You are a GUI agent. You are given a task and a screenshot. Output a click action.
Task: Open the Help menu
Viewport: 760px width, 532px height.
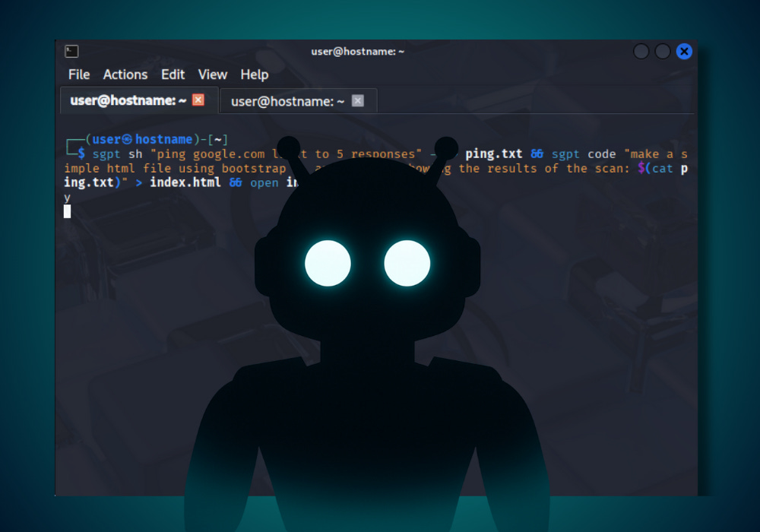[254, 74]
